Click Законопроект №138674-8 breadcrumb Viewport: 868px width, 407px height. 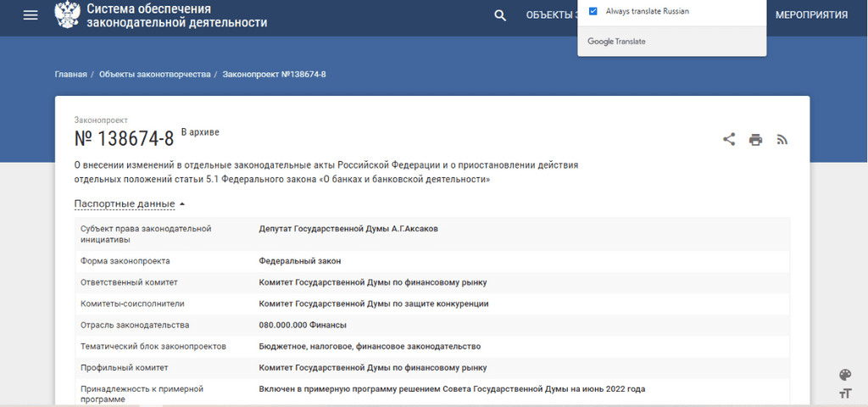pyautogui.click(x=274, y=75)
